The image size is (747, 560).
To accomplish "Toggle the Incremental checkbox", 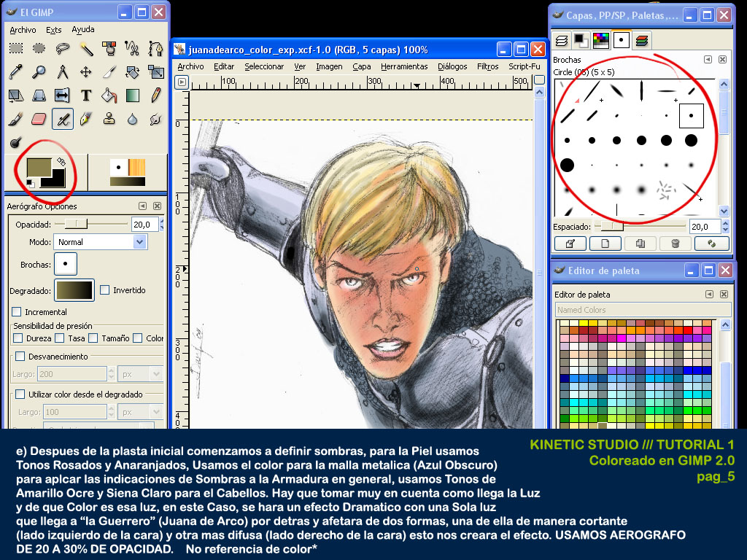I will click(x=17, y=312).
